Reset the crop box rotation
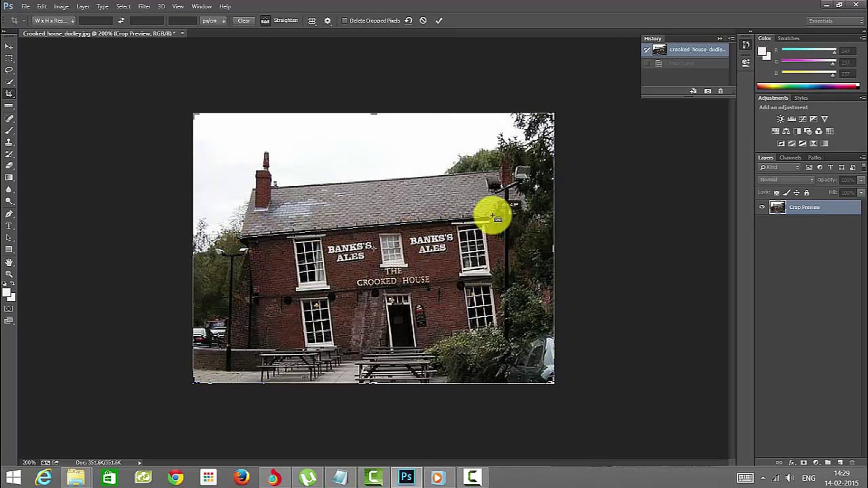Screen dimensions: 868x488 pos(409,21)
